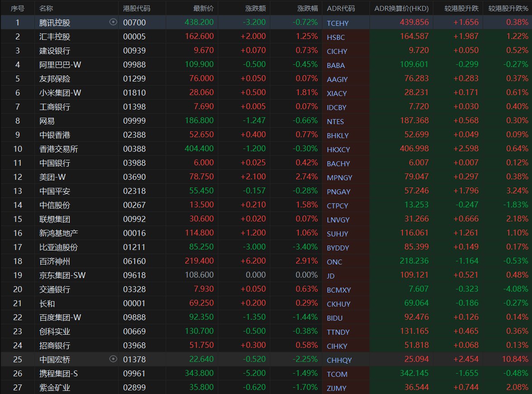Click latest price 438.200
The width and height of the screenshot is (532, 394).
click(x=199, y=22)
